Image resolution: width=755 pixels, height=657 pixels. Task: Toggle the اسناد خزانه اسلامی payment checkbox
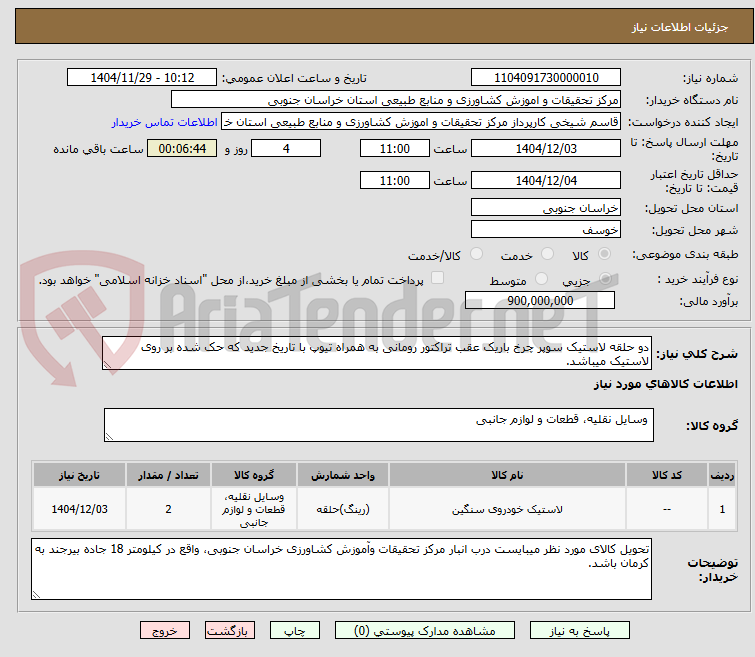click(x=437, y=278)
